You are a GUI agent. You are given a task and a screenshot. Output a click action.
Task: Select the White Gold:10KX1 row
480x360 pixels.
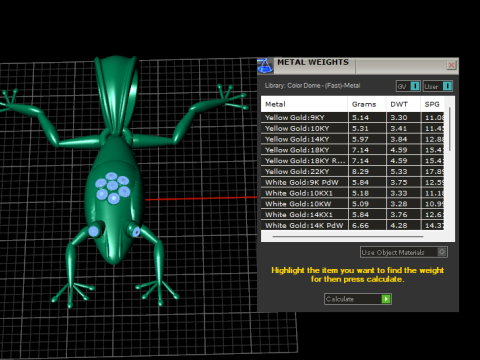pos(353,193)
